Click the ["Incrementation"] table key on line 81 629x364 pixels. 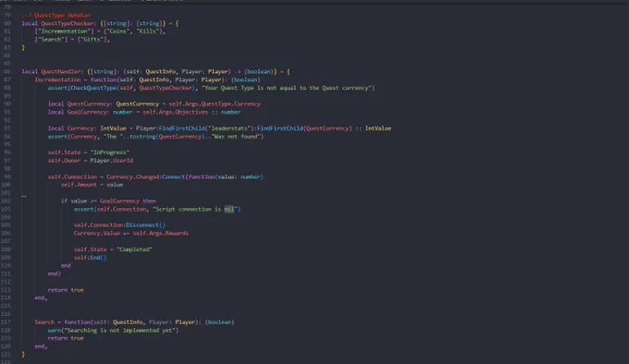(x=64, y=31)
